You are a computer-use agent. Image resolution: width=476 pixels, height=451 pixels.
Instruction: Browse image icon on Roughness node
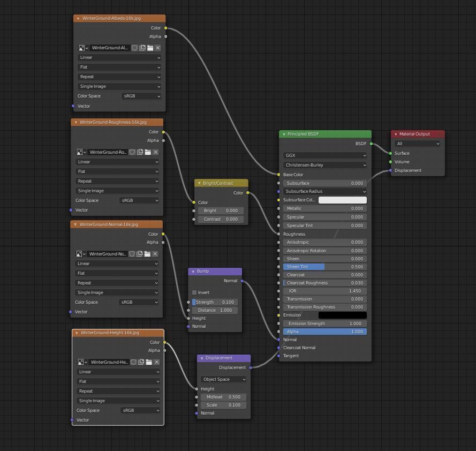pos(81,152)
